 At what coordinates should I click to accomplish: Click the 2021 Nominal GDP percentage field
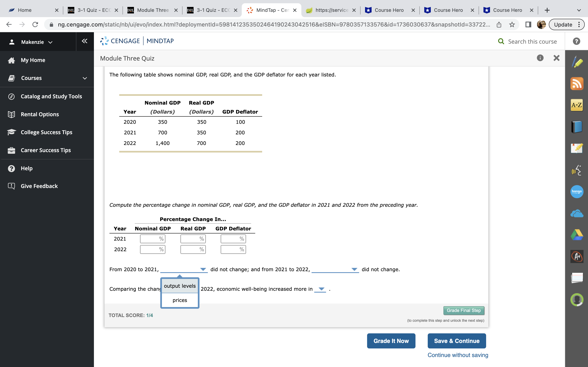point(152,239)
